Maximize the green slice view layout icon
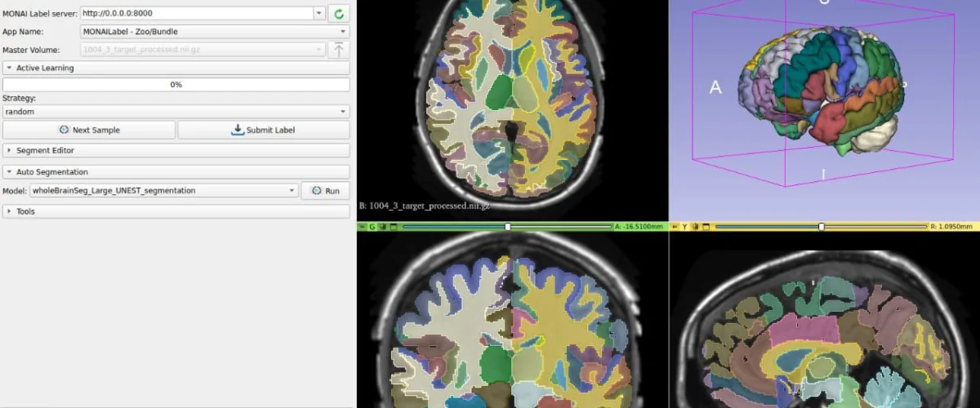Screen dimensions: 980x408 tap(394, 227)
